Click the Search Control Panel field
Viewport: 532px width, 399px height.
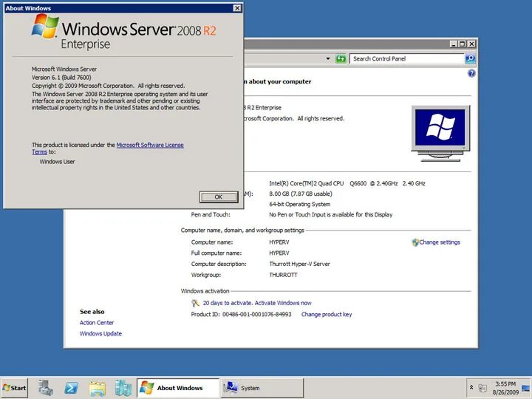coord(407,58)
